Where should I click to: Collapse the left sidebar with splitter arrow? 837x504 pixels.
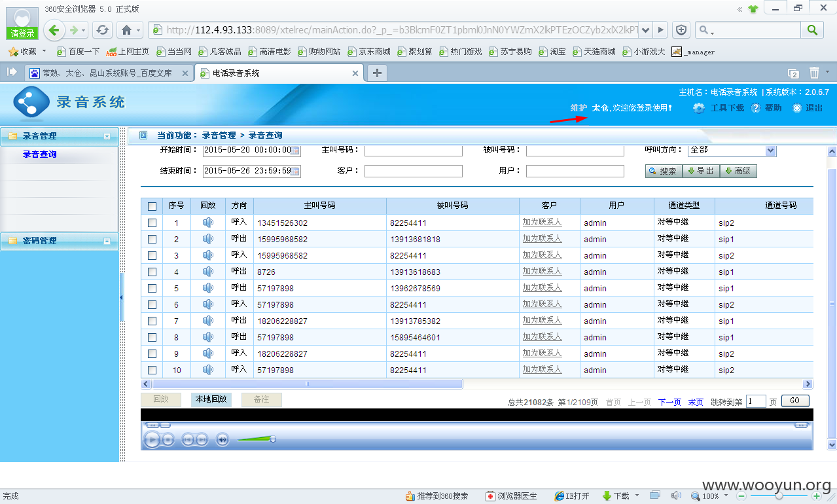click(122, 297)
